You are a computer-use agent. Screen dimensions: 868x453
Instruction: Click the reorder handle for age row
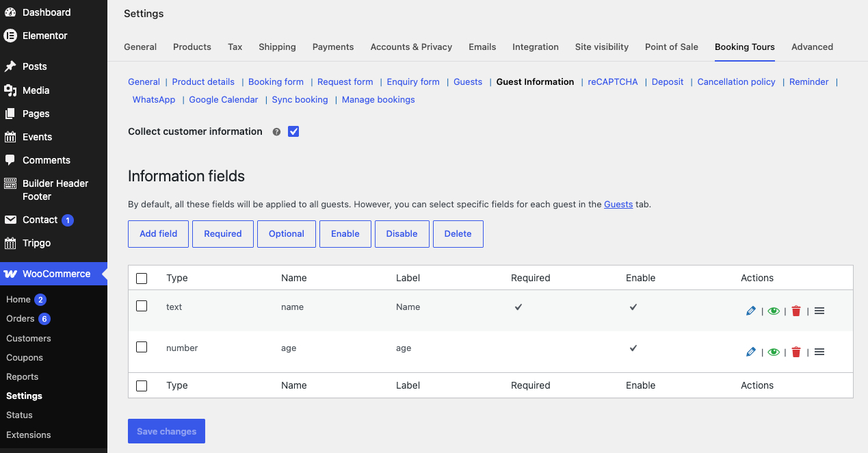pyautogui.click(x=819, y=352)
